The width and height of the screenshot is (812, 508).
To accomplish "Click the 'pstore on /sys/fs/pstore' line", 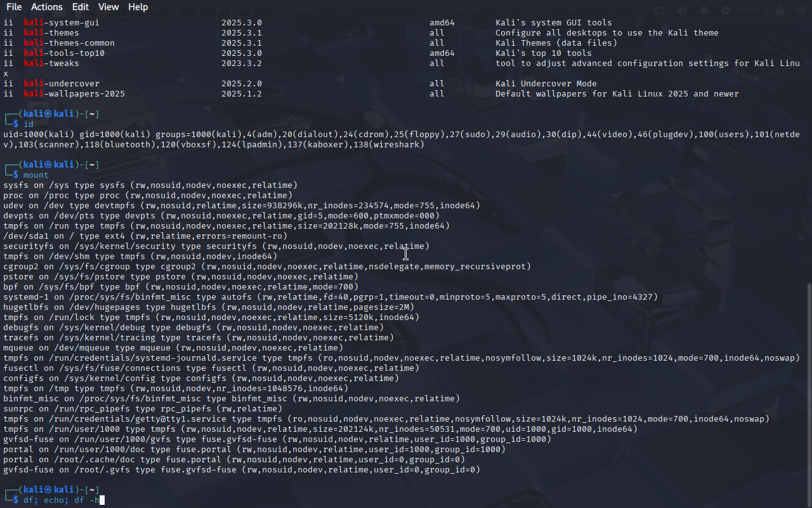I will tap(181, 277).
